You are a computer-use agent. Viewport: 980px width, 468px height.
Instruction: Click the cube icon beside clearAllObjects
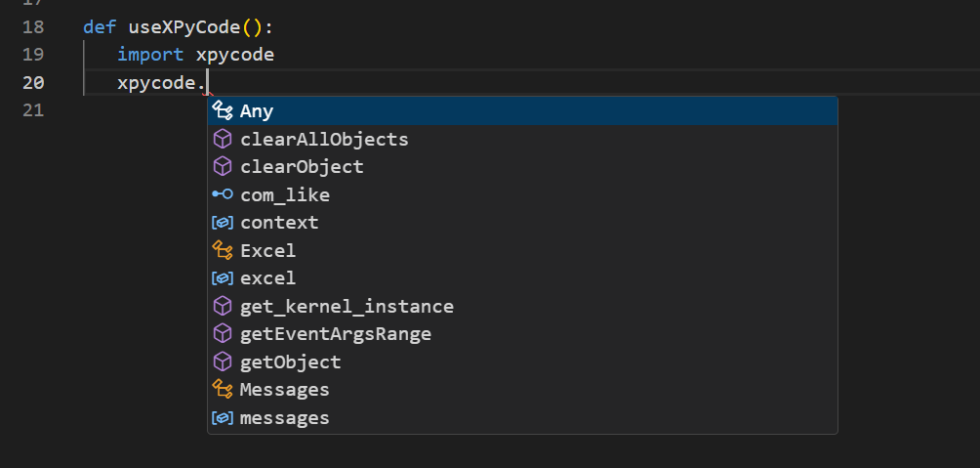click(223, 139)
